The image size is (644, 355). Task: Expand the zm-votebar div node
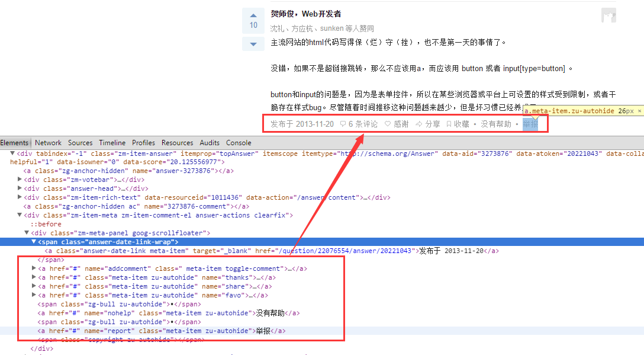click(20, 179)
